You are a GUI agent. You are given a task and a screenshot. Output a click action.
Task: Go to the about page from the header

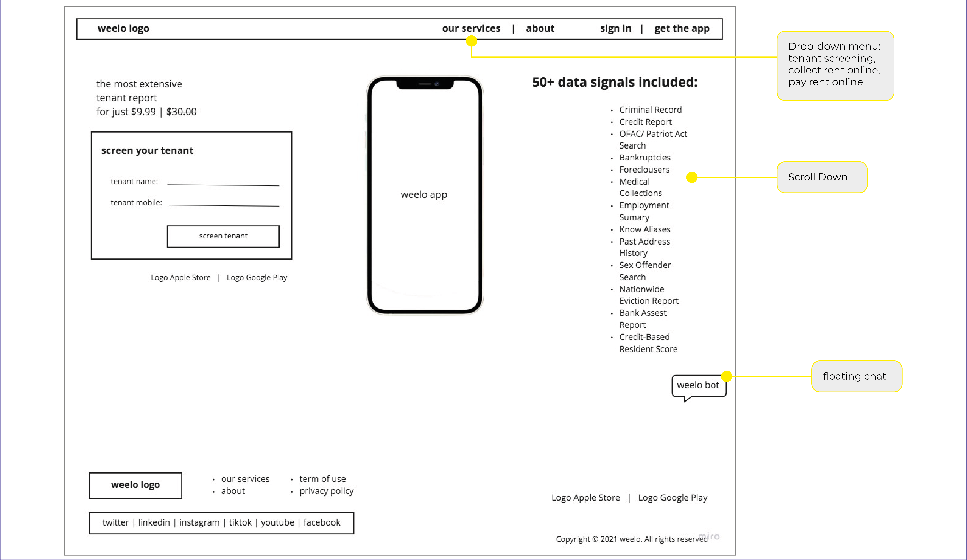[x=540, y=28]
